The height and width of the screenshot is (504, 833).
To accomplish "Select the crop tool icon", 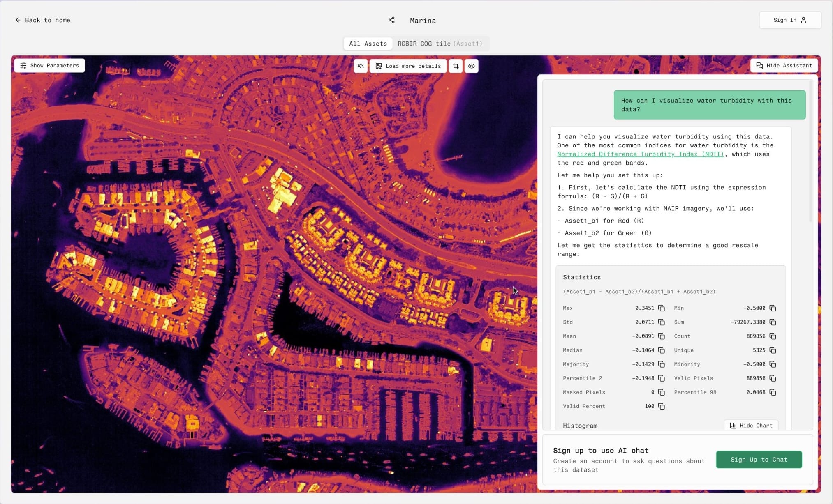I will [456, 66].
